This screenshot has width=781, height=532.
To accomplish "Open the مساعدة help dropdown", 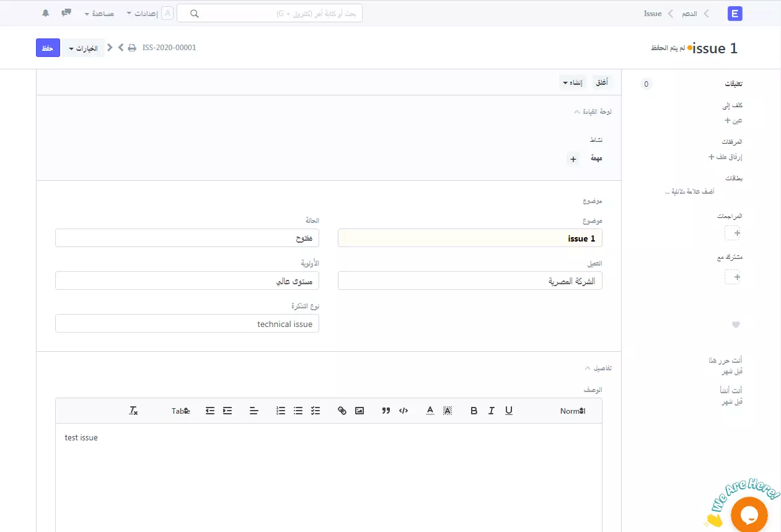I will pyautogui.click(x=99, y=13).
